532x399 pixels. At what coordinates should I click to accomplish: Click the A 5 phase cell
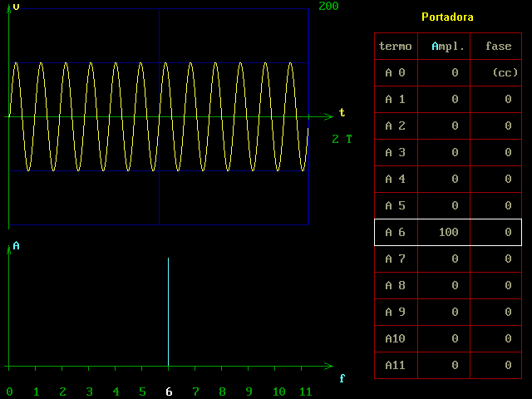pos(496,205)
